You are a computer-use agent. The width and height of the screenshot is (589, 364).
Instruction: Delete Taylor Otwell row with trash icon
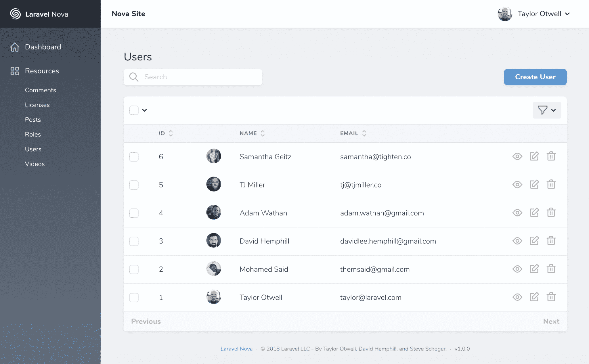pyautogui.click(x=551, y=297)
